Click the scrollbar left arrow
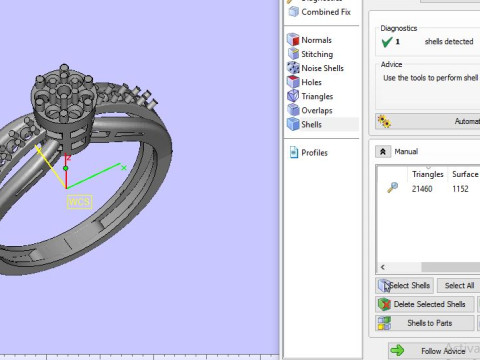 click(x=383, y=267)
